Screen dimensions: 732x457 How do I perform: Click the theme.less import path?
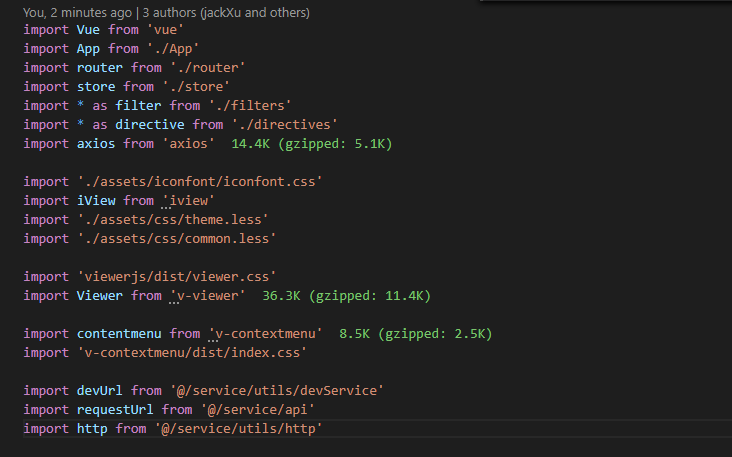(173, 219)
